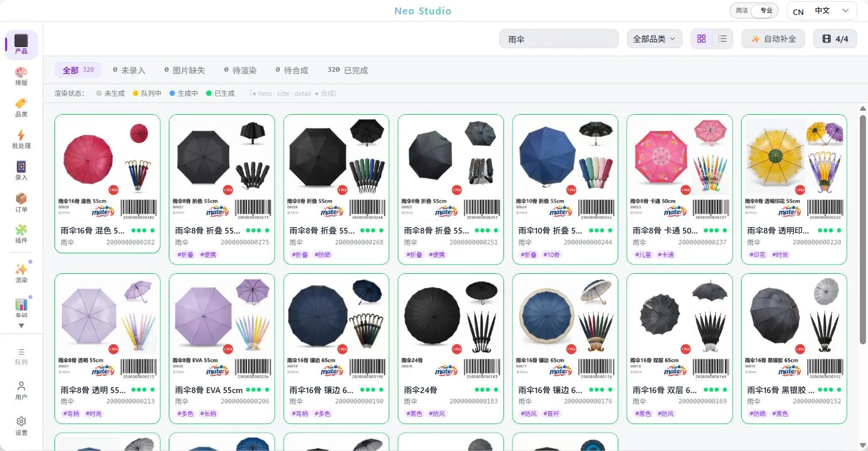Click barcode number 2000000000251

tap(474, 242)
